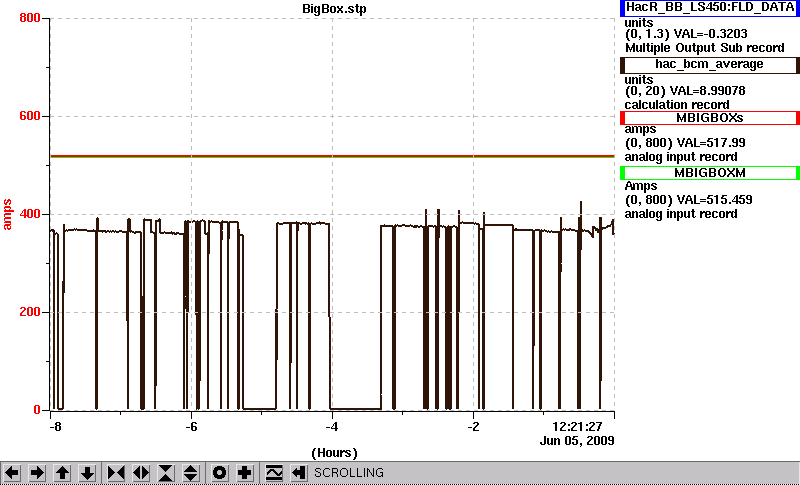
Task: Click the x-axis tick label -6
Action: (191, 427)
